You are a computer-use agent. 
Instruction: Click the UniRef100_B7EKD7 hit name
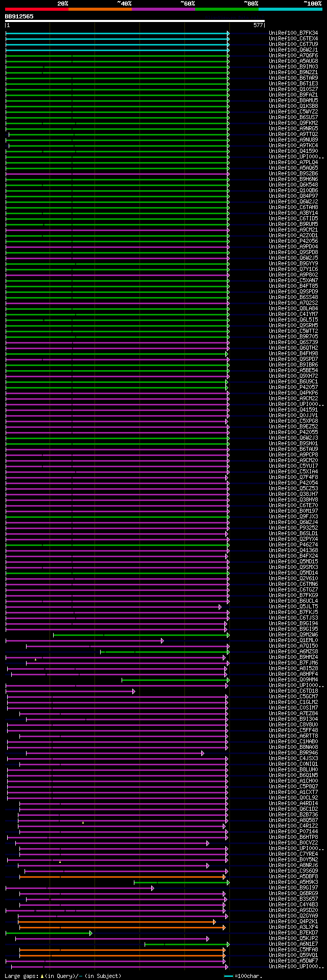(x=293, y=932)
